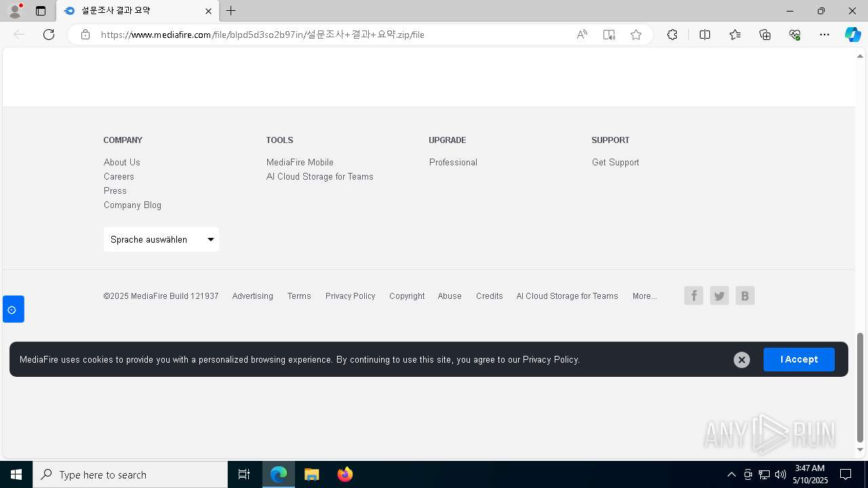The width and height of the screenshot is (868, 488).
Task: Open a new browser tab
Action: point(231,11)
